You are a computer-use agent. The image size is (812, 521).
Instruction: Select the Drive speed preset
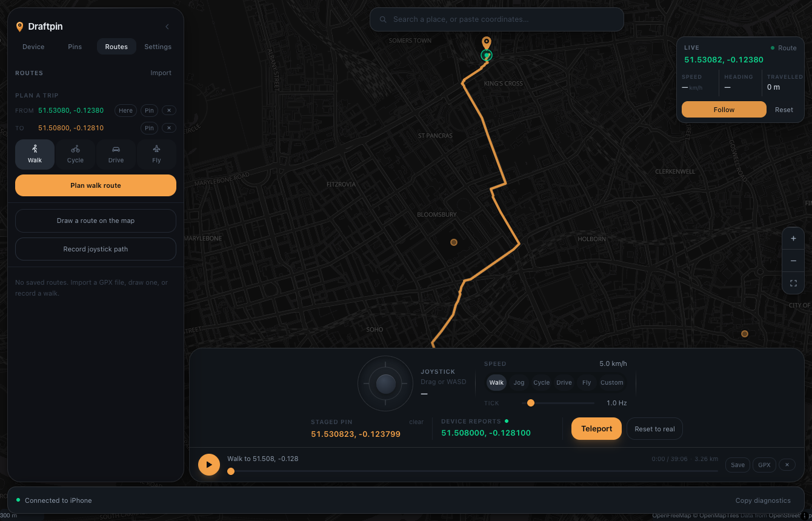[564, 382]
